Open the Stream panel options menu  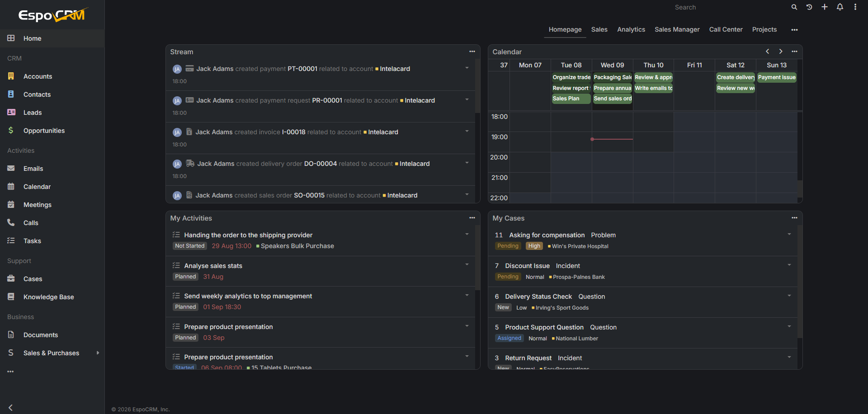(472, 52)
